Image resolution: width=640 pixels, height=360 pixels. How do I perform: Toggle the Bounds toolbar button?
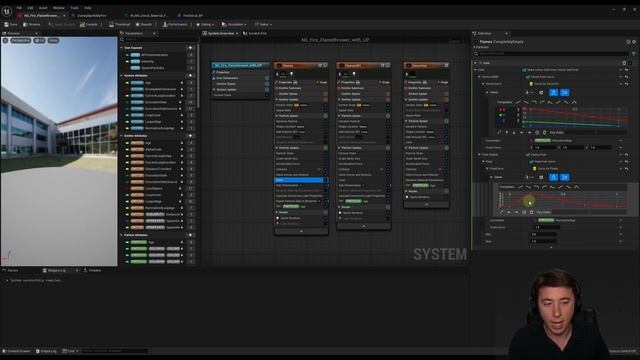(x=144, y=24)
